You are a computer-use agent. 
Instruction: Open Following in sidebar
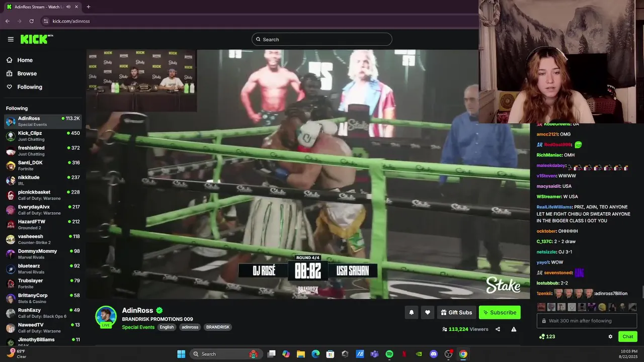tap(30, 87)
